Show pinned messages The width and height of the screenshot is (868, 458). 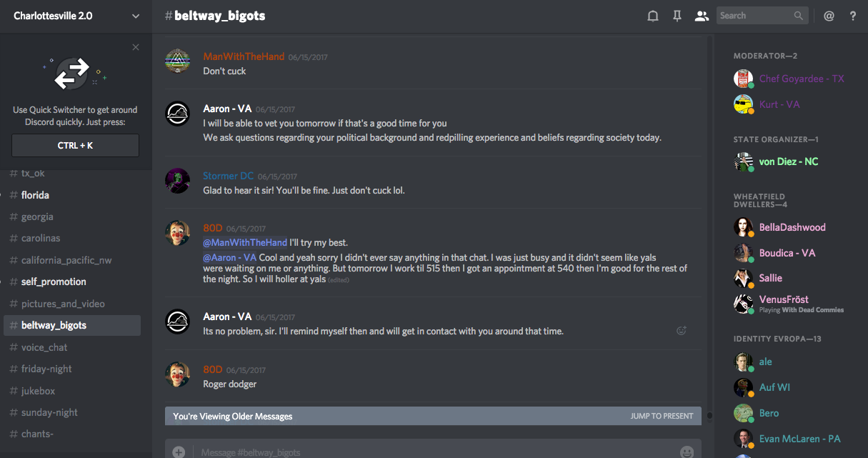coord(677,16)
